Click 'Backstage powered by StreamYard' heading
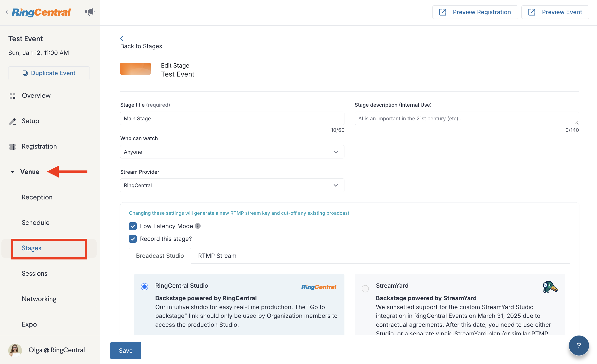This screenshot has width=597, height=364. pyautogui.click(x=426, y=298)
